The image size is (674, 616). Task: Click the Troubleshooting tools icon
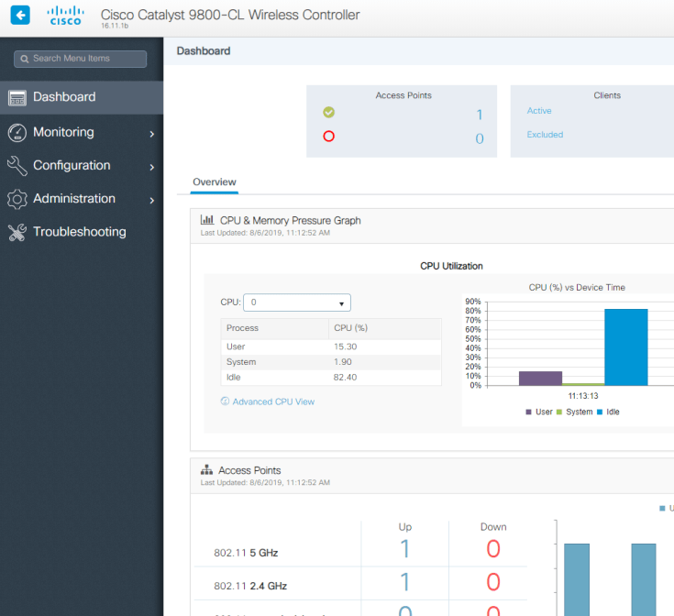(17, 232)
